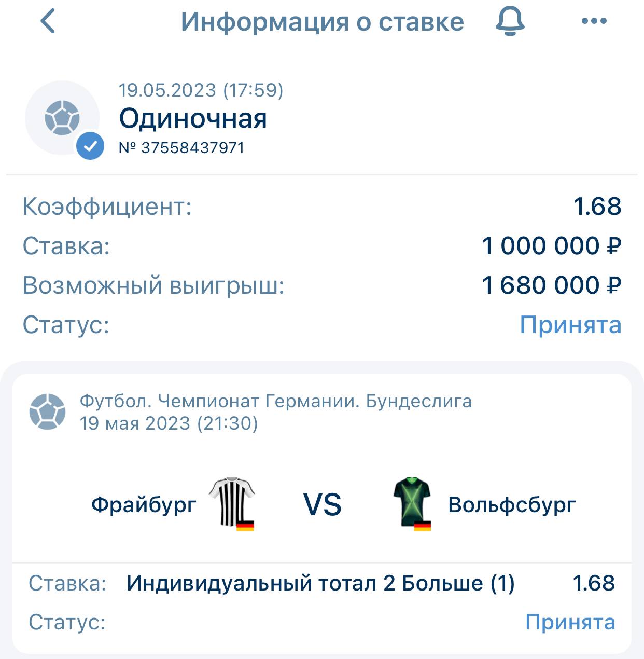644x659 pixels.
Task: Open the three-dot more options menu
Action: (x=594, y=21)
